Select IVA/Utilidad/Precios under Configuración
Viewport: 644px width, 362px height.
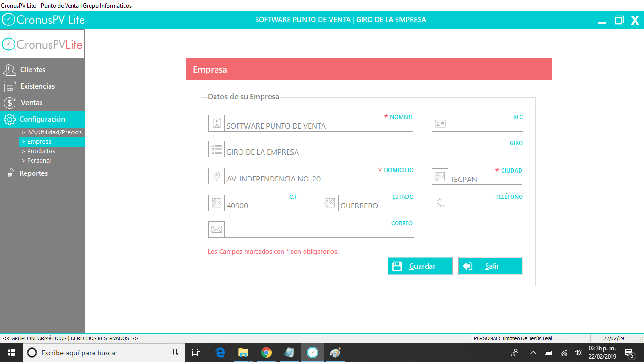(x=52, y=132)
